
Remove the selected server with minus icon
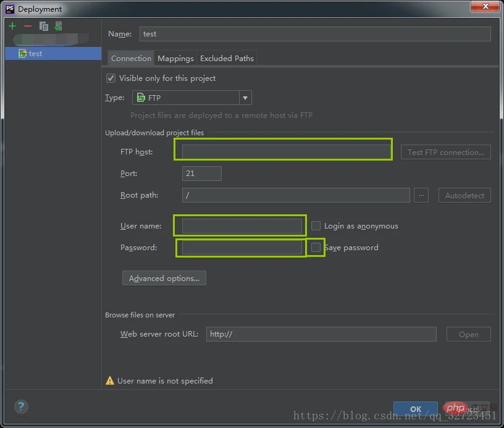click(x=27, y=26)
